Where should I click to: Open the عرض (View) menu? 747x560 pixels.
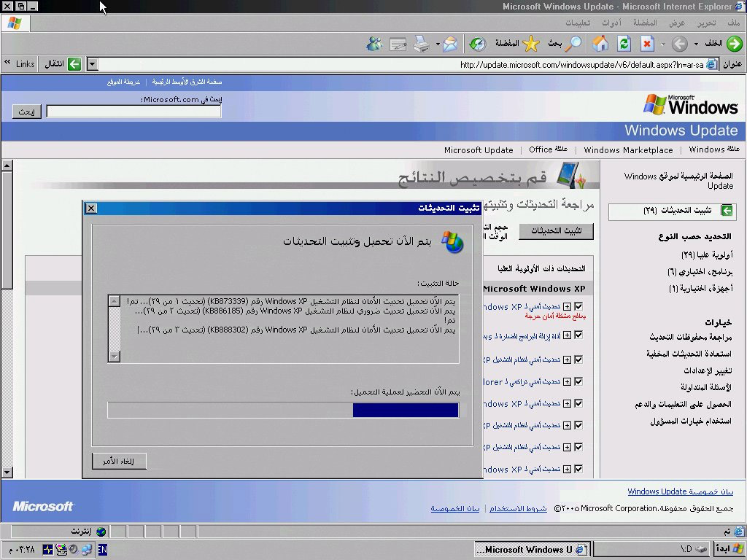coord(676,23)
